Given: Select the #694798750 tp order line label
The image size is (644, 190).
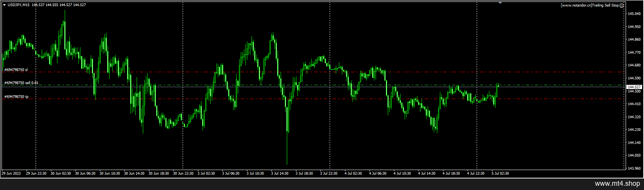Looking at the screenshot, I should [x=16, y=97].
